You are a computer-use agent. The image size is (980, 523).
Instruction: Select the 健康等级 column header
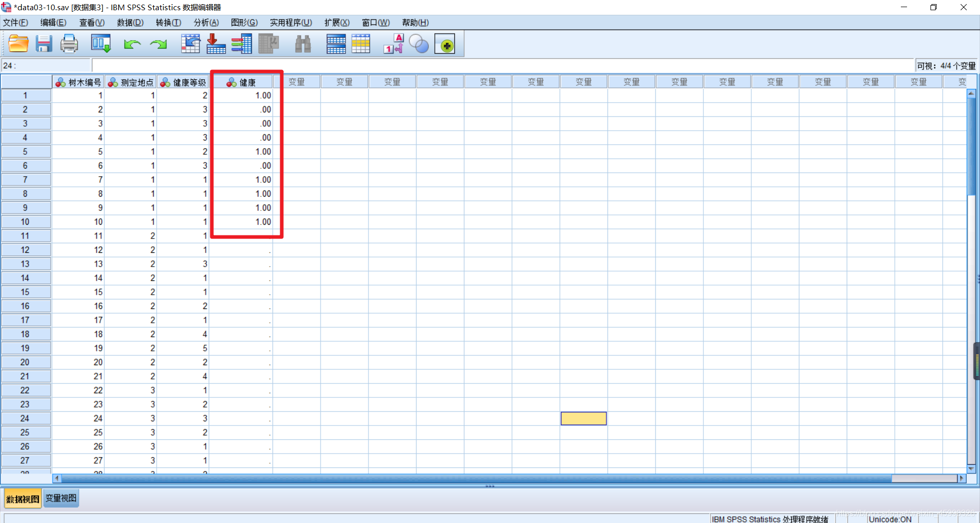click(183, 82)
